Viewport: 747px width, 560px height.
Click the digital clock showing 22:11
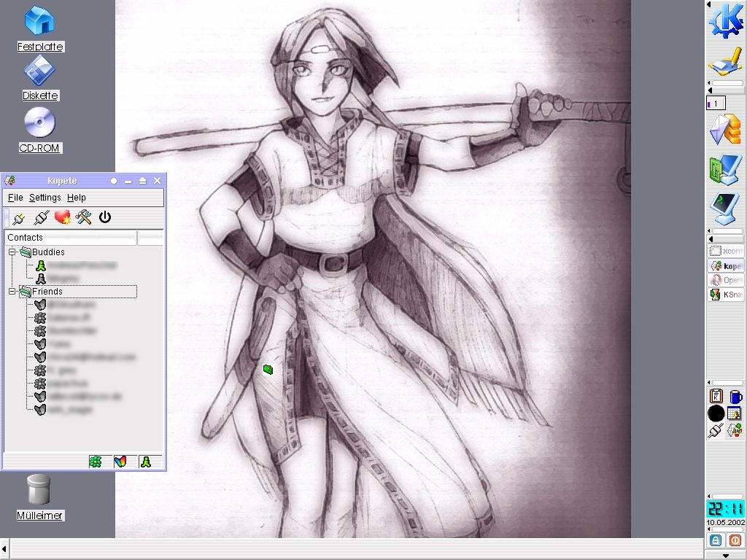(725, 509)
